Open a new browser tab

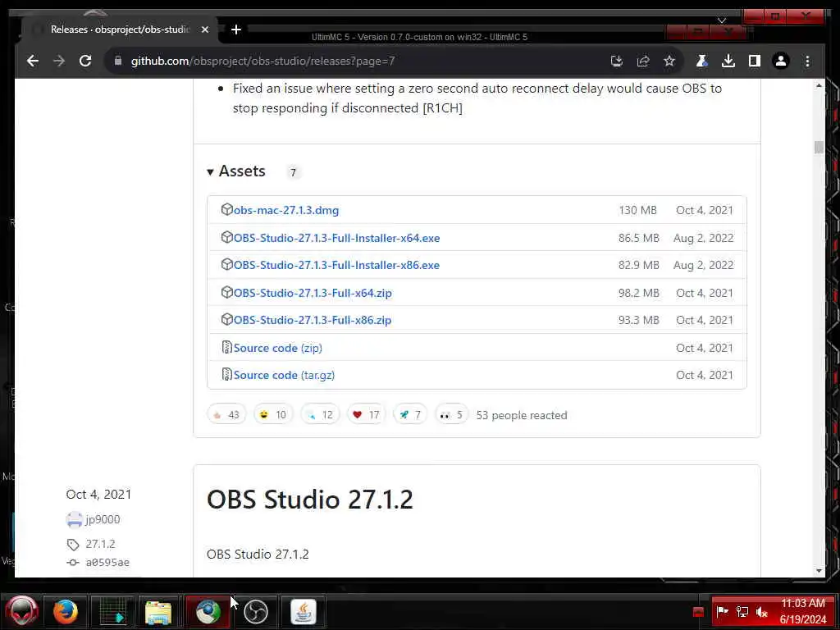click(235, 30)
